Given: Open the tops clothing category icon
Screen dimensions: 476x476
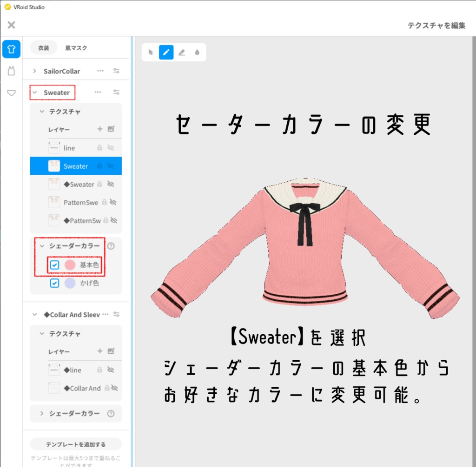Looking at the screenshot, I should click(11, 49).
